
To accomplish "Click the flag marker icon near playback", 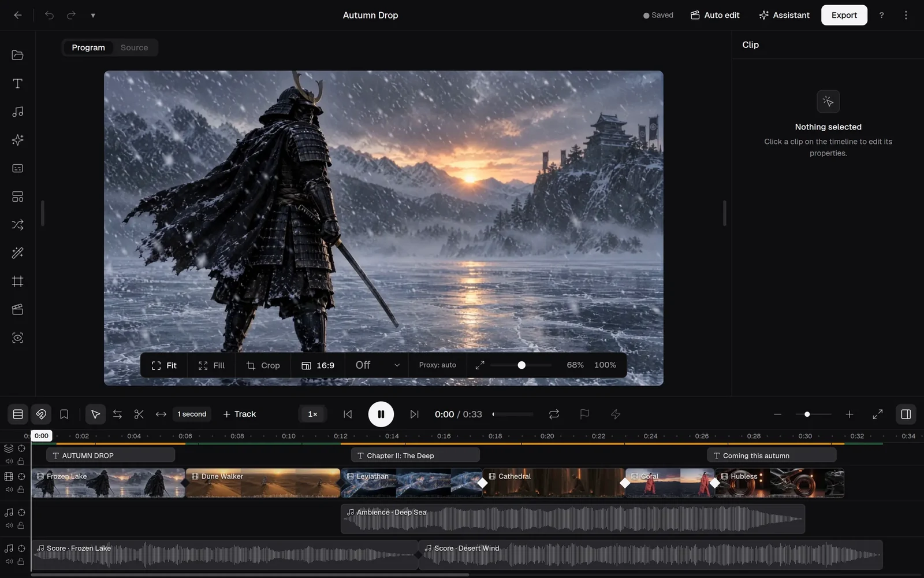I will 584,414.
